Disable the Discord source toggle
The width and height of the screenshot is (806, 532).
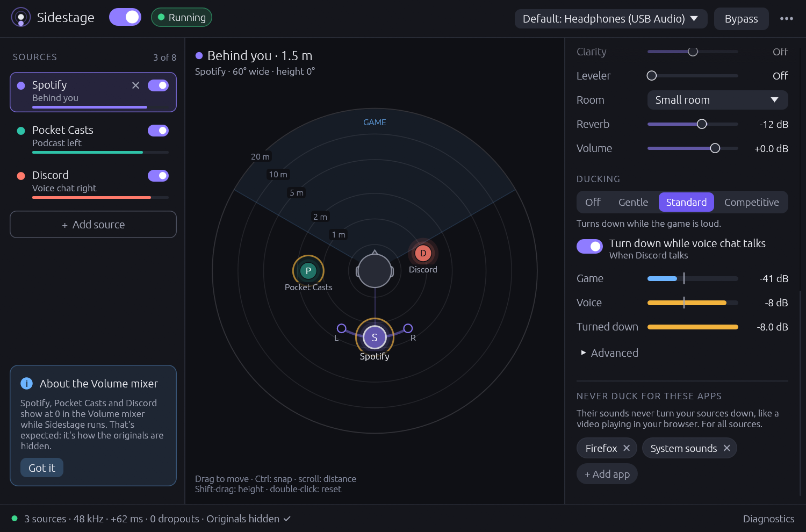point(159,176)
